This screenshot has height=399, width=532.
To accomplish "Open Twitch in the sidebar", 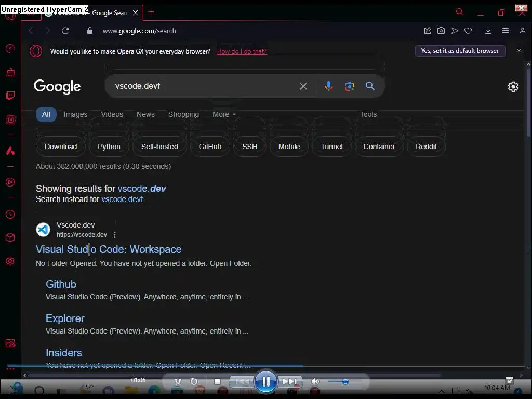I will [10, 96].
